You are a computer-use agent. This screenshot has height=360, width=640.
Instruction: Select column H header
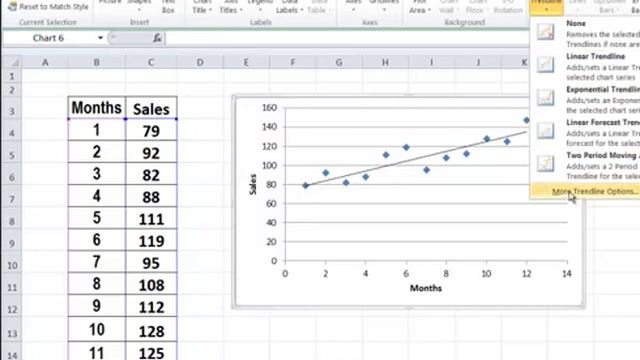coord(385,62)
